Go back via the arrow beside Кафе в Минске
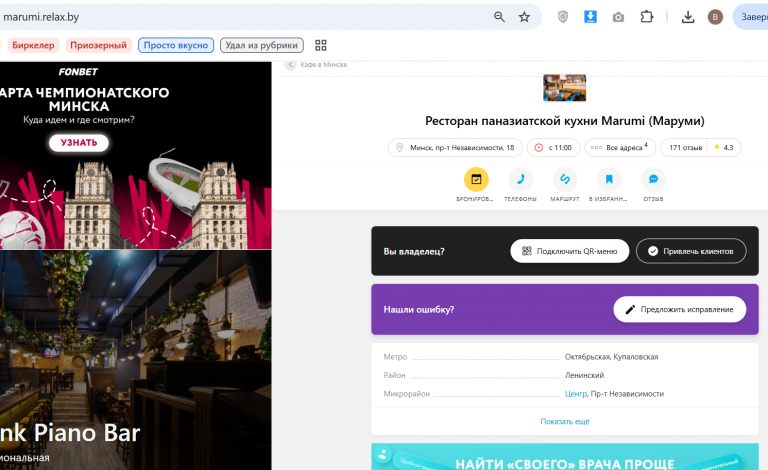 (290, 65)
